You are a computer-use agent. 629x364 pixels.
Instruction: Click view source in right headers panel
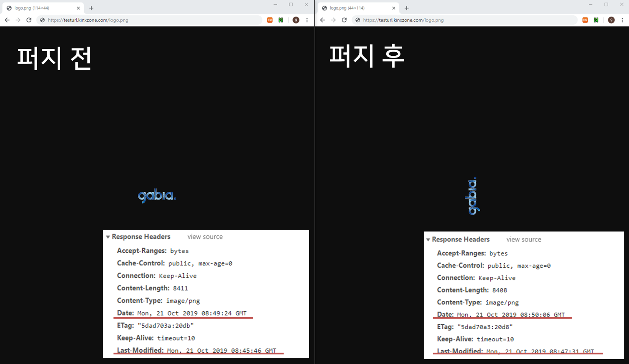[524, 239]
